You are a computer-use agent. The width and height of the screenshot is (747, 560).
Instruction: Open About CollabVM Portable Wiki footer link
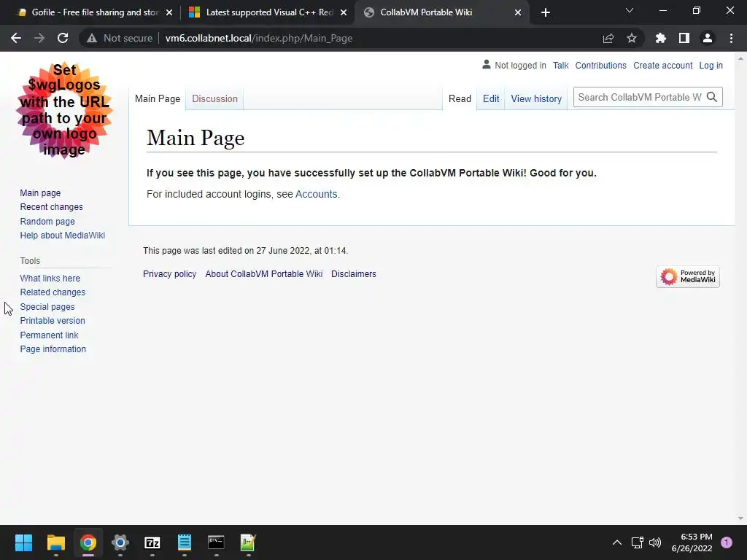point(264,274)
